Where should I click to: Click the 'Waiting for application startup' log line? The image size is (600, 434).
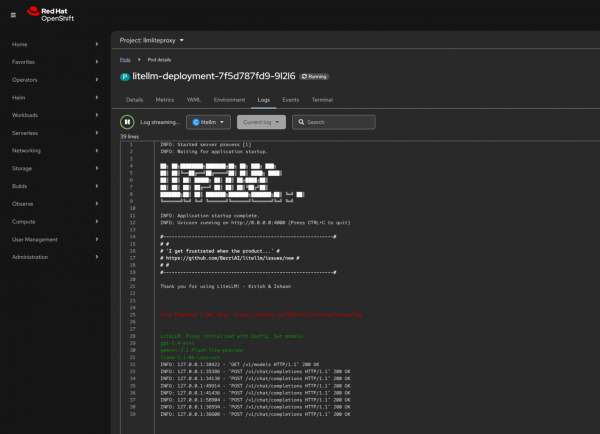[214, 152]
